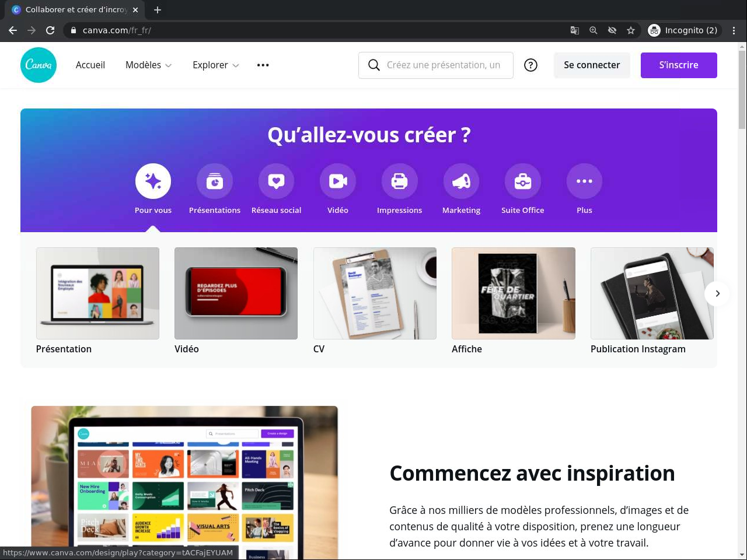Go forward in browser history

tap(32, 30)
